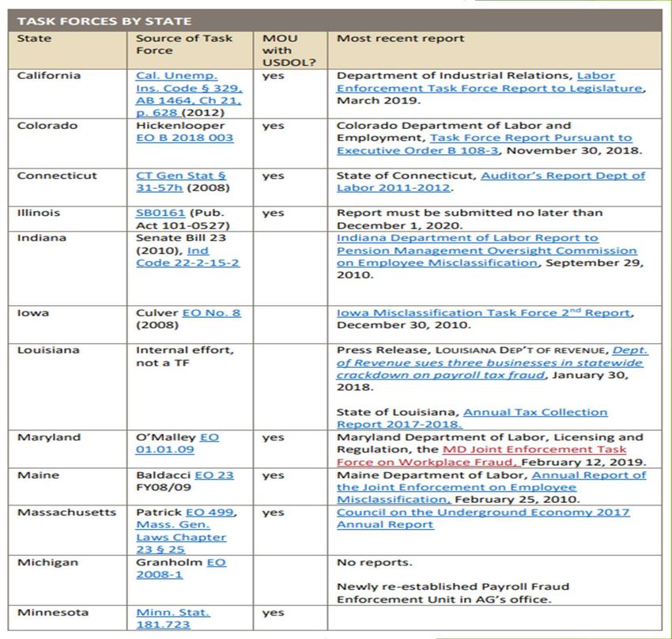Click the EO B 2018 003 link
The width and height of the screenshot is (672, 639).
[x=185, y=138]
